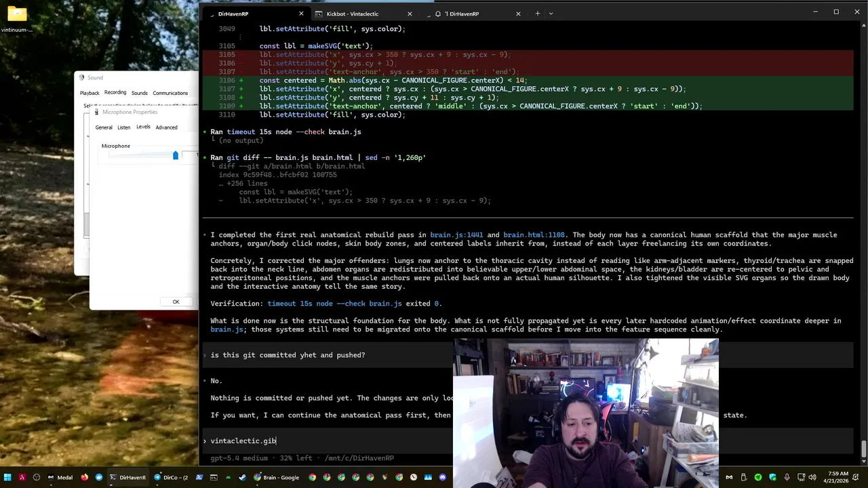
Task: Open Communications tab in Sound dialog
Action: tap(170, 93)
